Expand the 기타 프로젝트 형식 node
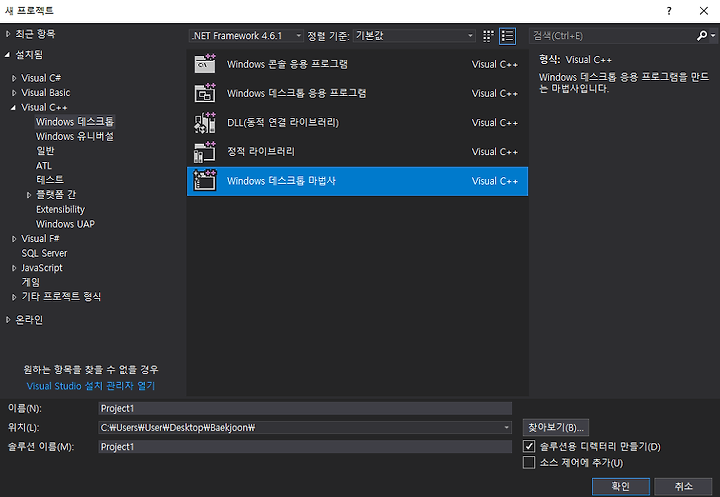Screen dimensions: 720x497 (14, 297)
